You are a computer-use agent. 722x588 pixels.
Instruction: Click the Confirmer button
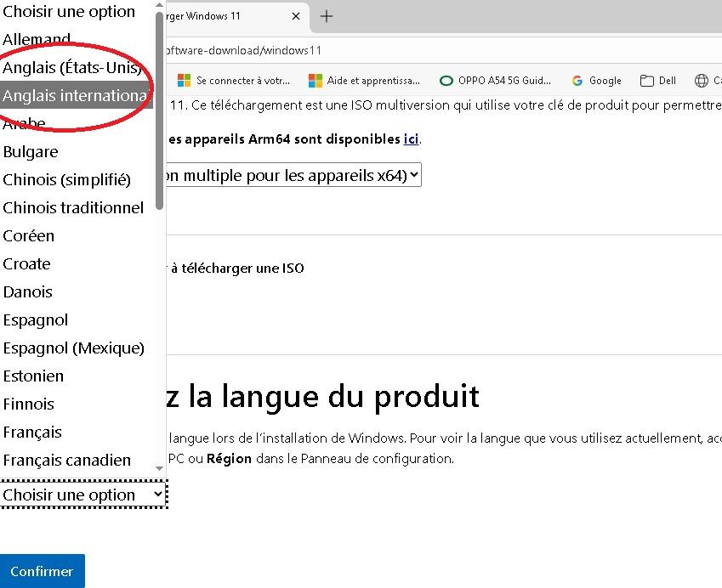[42, 571]
